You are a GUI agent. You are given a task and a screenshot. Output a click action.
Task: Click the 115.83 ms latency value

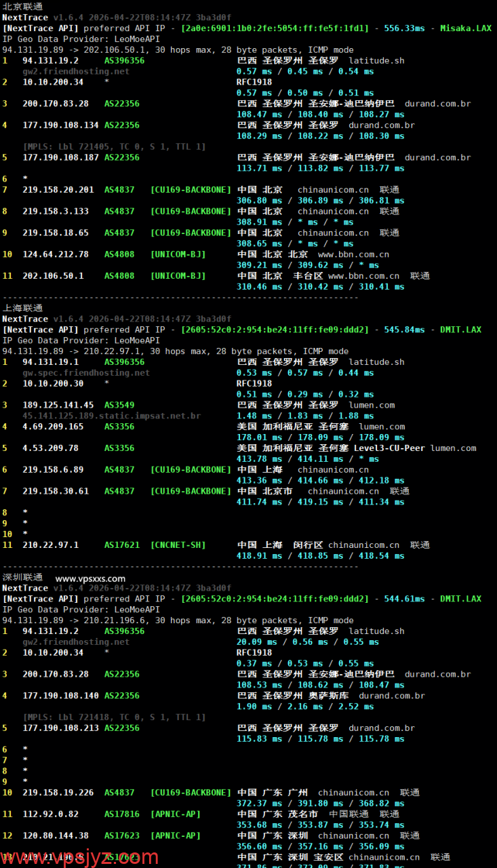click(x=259, y=739)
